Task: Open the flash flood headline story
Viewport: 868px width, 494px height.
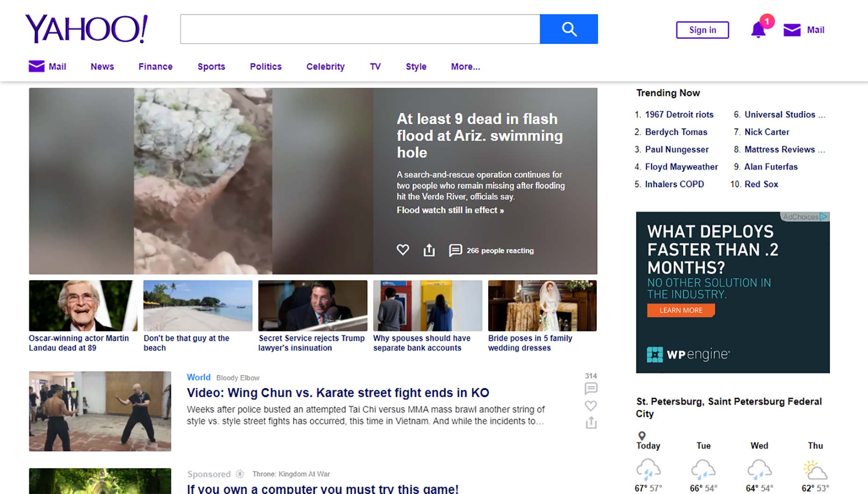Action: (479, 136)
